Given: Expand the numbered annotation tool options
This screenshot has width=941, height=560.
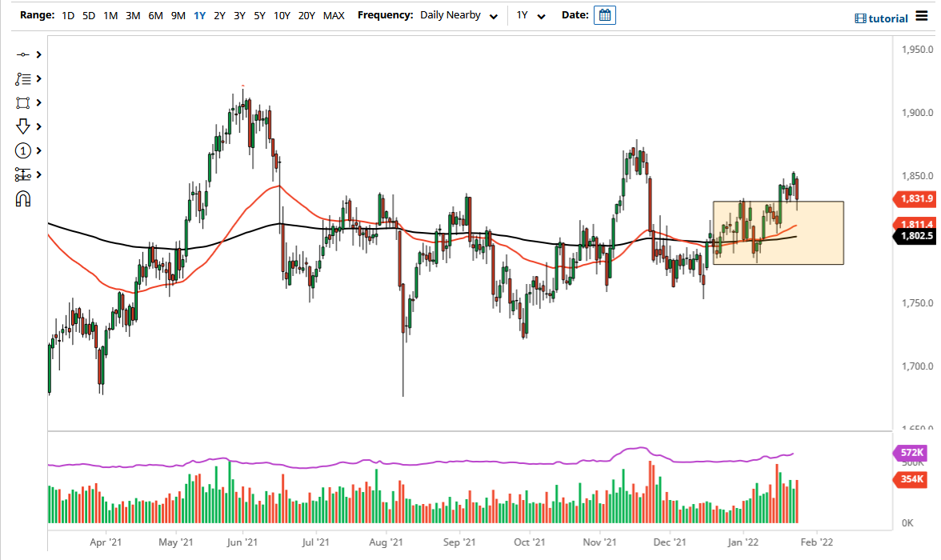Looking at the screenshot, I should [39, 150].
